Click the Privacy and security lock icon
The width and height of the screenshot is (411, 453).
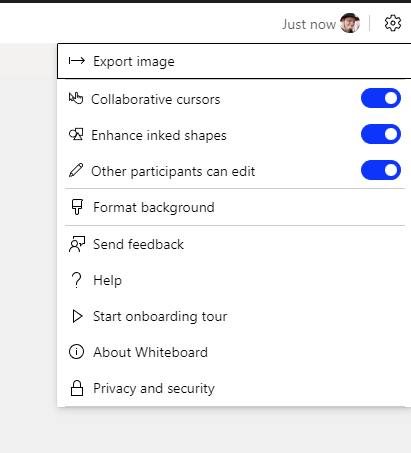[x=77, y=388]
